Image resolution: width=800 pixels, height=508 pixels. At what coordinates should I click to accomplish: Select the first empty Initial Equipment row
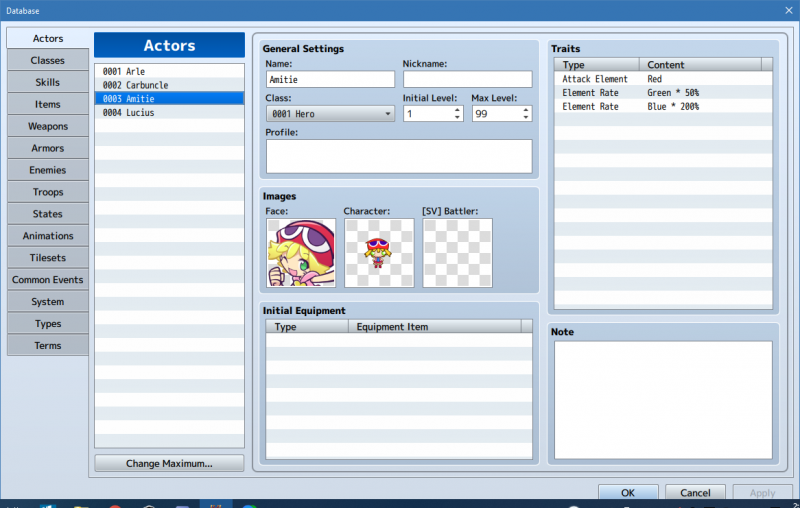pyautogui.click(x=399, y=340)
